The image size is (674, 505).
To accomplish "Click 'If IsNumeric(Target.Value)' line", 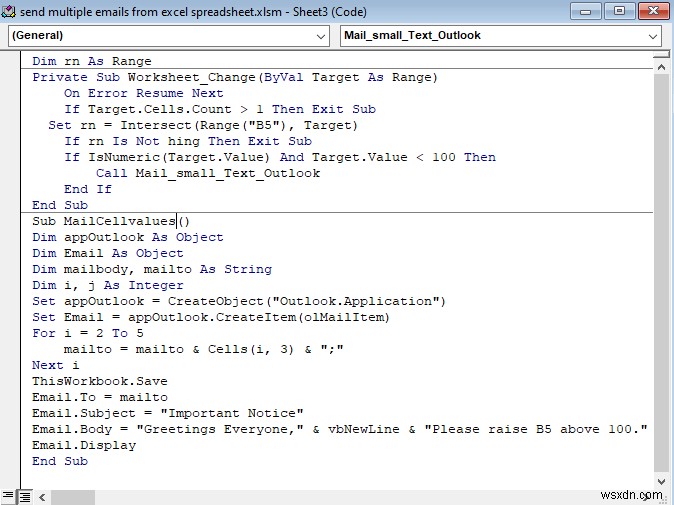I will pyautogui.click(x=280, y=157).
